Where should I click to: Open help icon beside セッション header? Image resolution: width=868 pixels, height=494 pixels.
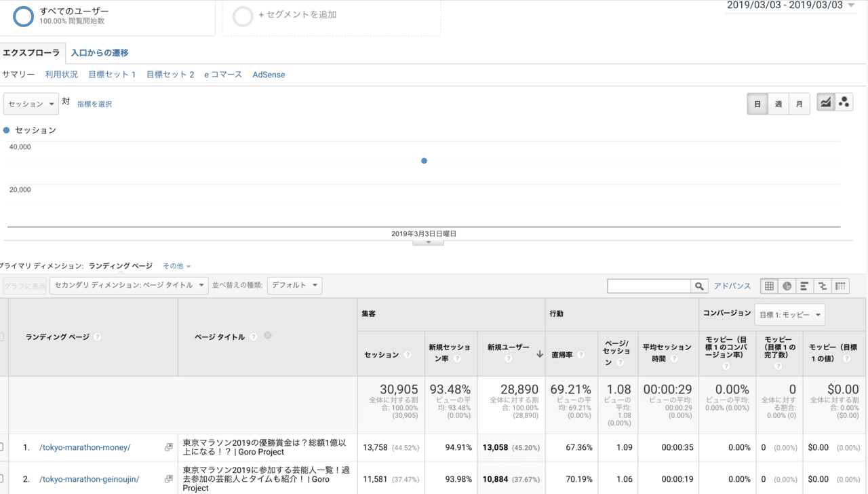pos(408,355)
